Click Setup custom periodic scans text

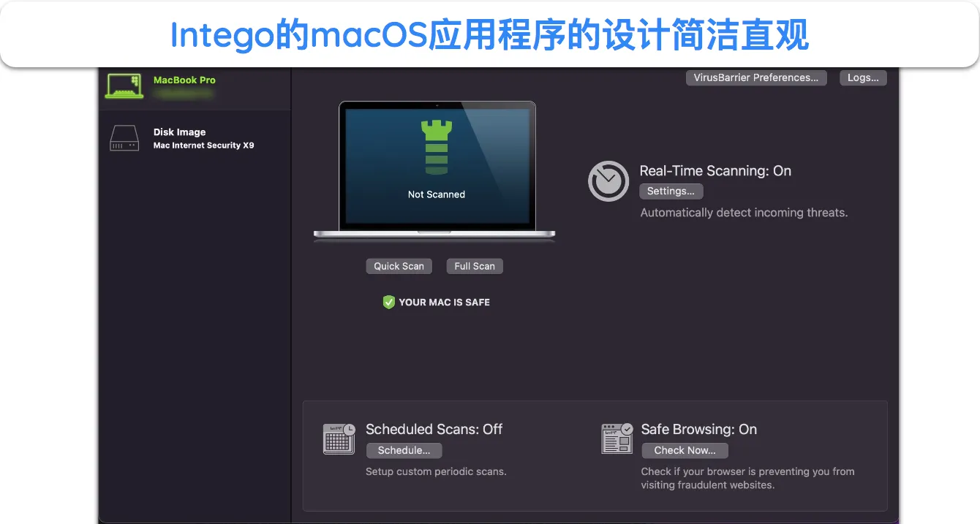(x=436, y=471)
